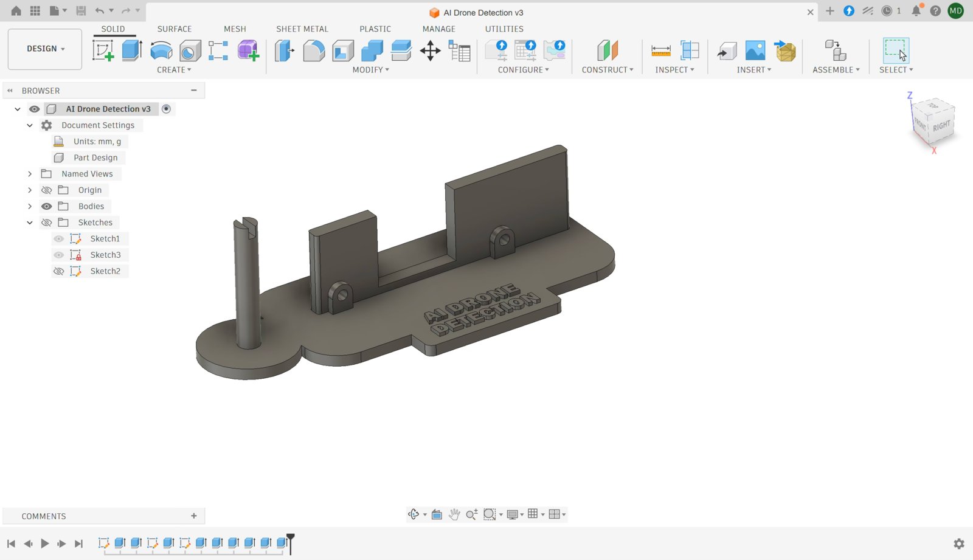The width and height of the screenshot is (973, 560).
Task: Select the Interference inspect tool
Action: [690, 50]
